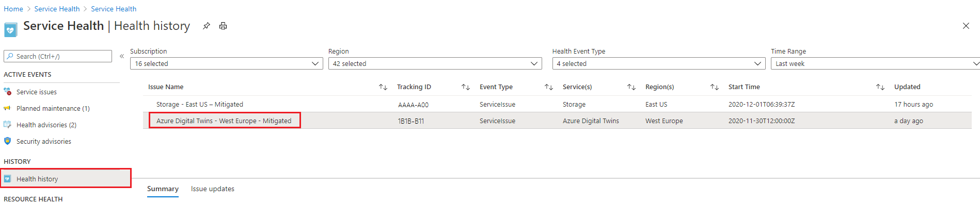
Task: Go to Home breadcrumb link
Action: click(13, 9)
